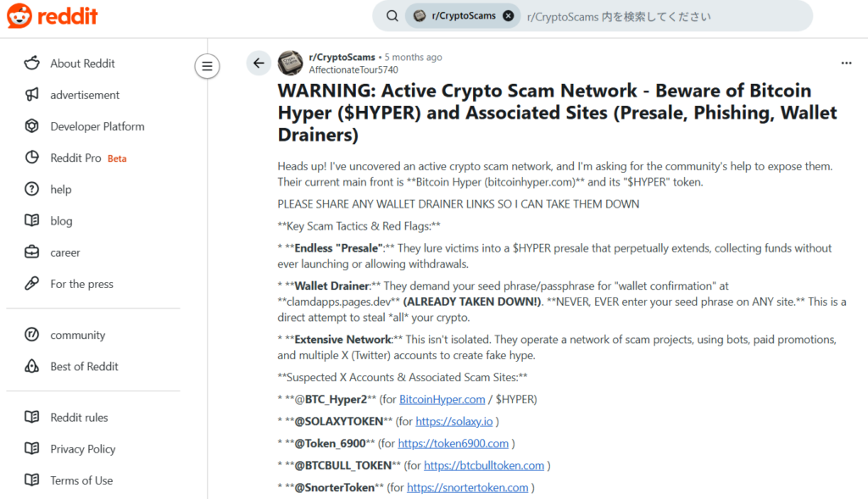Remove the r/CryptoScams search filter chip
The height and width of the screenshot is (499, 868).
pyautogui.click(x=508, y=16)
